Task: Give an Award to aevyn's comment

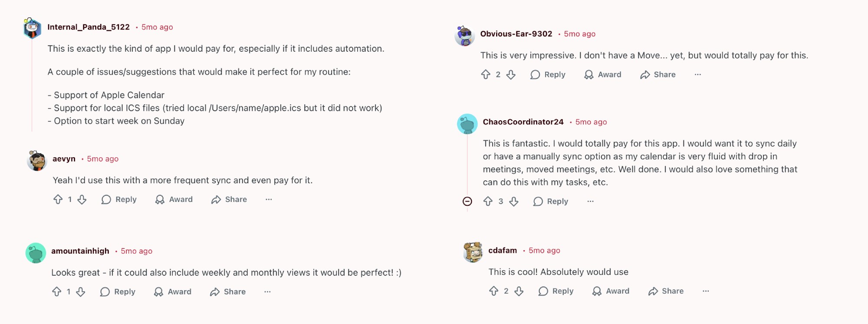Action: click(173, 199)
